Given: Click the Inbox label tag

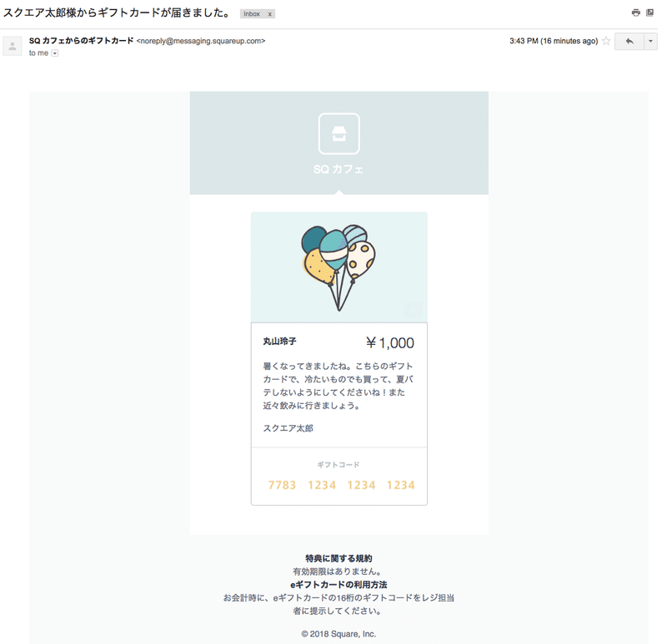Looking at the screenshot, I should tap(252, 14).
